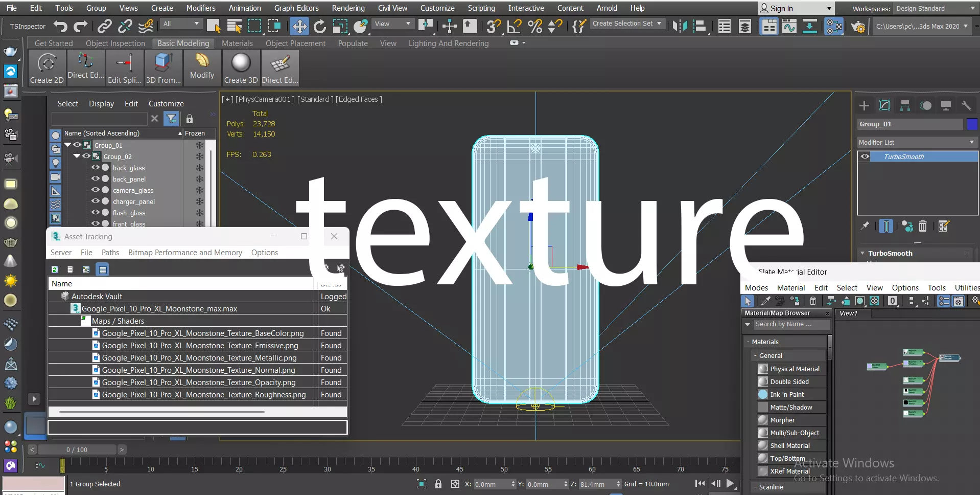Click Asset Tracking horizontal scrollbar
The image size is (980, 495).
point(162,412)
